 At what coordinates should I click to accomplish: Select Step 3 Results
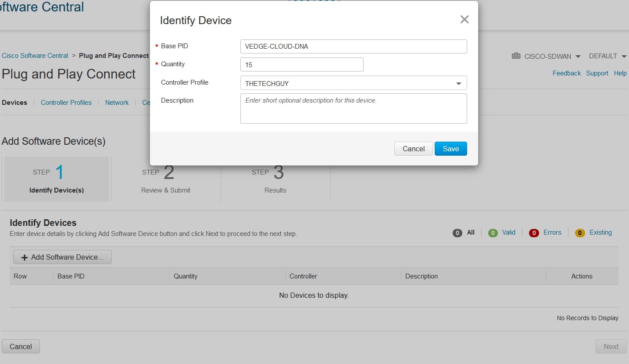(x=275, y=179)
